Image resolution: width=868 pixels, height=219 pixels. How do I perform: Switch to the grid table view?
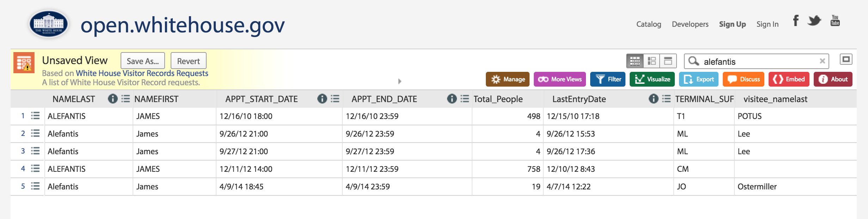point(635,61)
